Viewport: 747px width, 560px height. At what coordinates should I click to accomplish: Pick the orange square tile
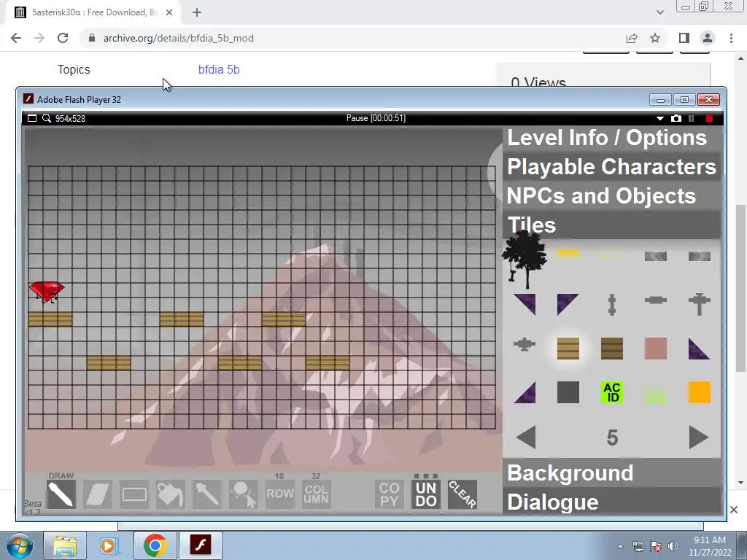tap(700, 392)
